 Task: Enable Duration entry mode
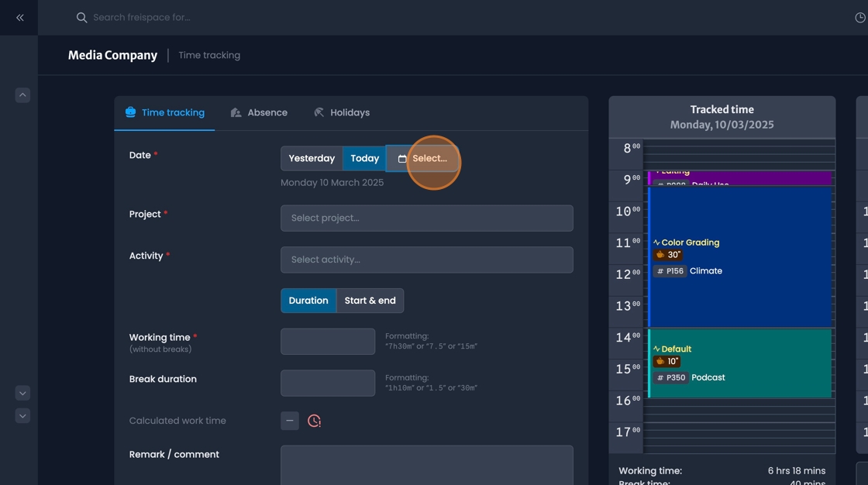(x=308, y=301)
